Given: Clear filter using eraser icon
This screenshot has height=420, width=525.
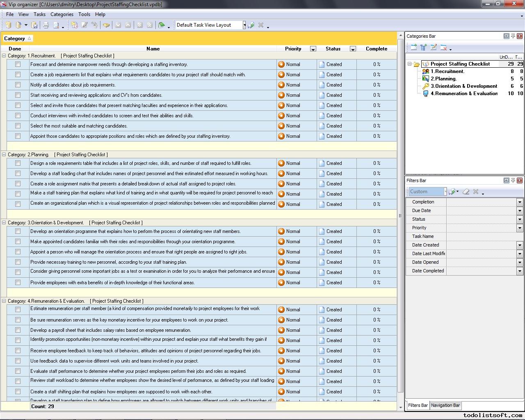Looking at the screenshot, I should (466, 192).
